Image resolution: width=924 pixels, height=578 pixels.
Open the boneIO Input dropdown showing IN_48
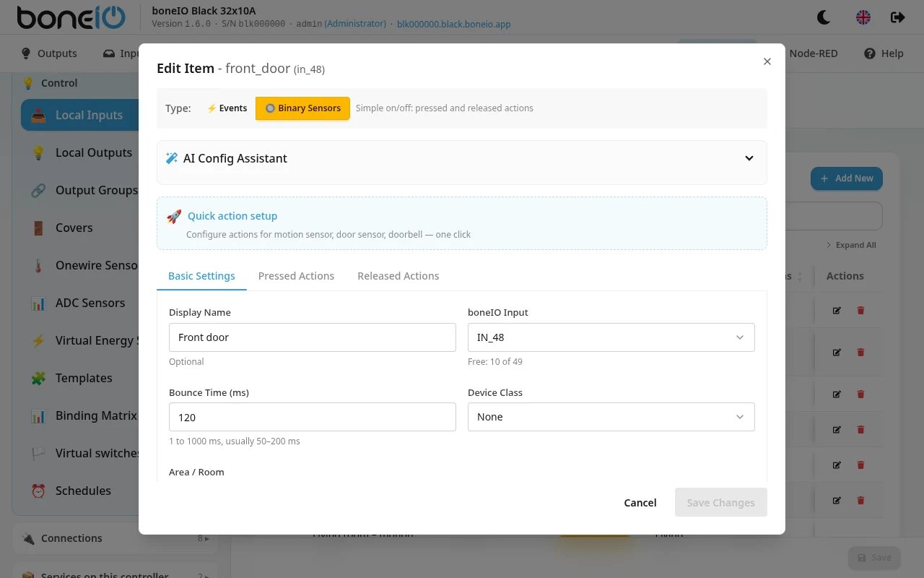point(611,337)
